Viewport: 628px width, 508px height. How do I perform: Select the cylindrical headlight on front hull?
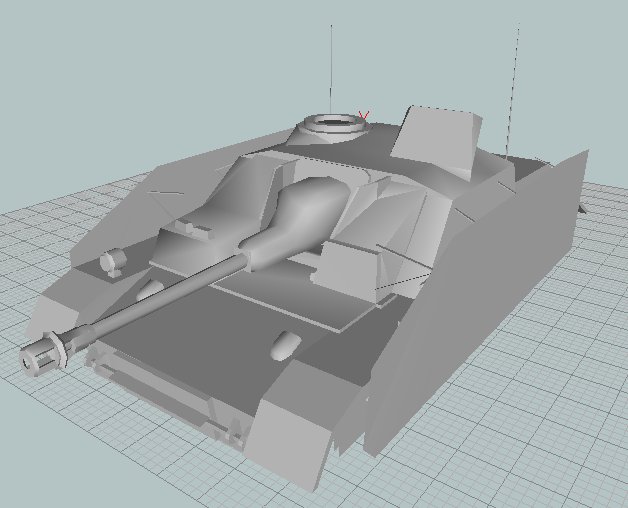(x=112, y=261)
